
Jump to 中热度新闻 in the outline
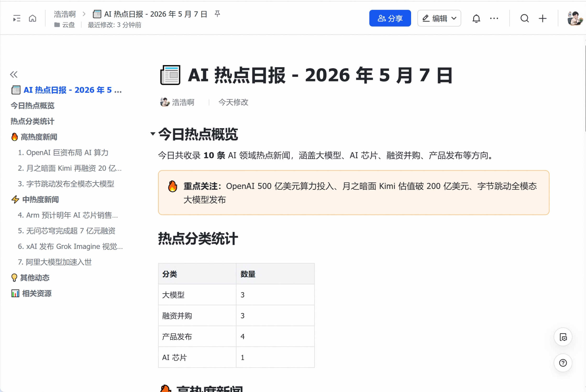pyautogui.click(x=35, y=200)
